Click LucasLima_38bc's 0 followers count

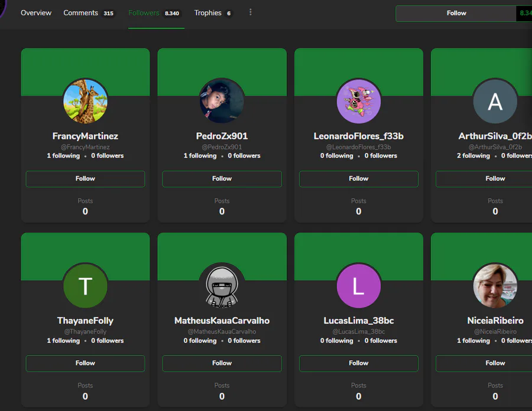(x=381, y=341)
